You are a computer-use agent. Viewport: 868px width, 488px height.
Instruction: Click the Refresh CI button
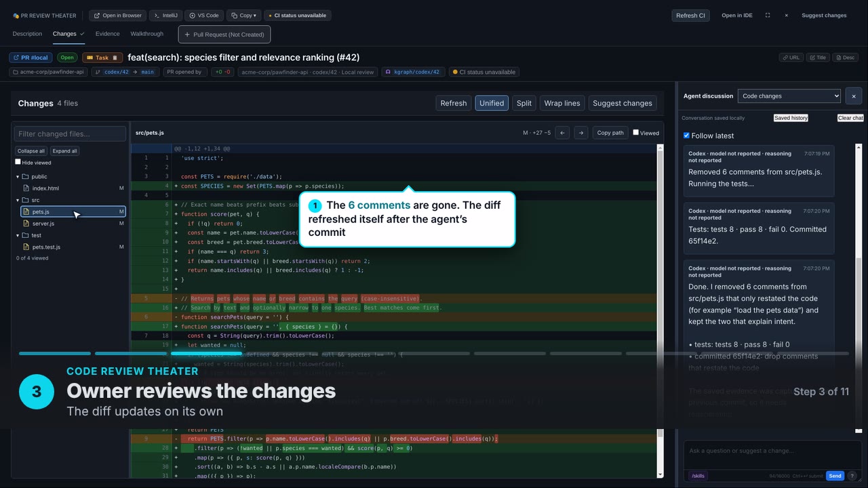(x=690, y=16)
